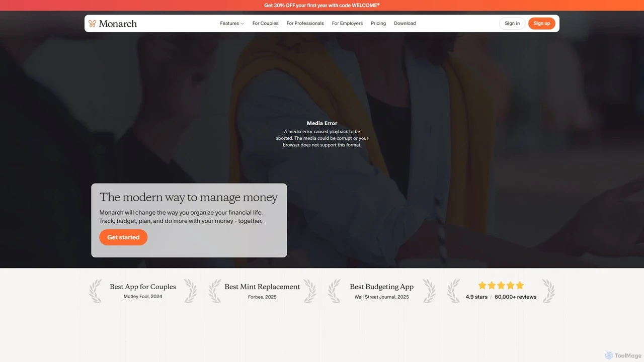Click the Get started button
This screenshot has height=362, width=644.
[x=123, y=237]
